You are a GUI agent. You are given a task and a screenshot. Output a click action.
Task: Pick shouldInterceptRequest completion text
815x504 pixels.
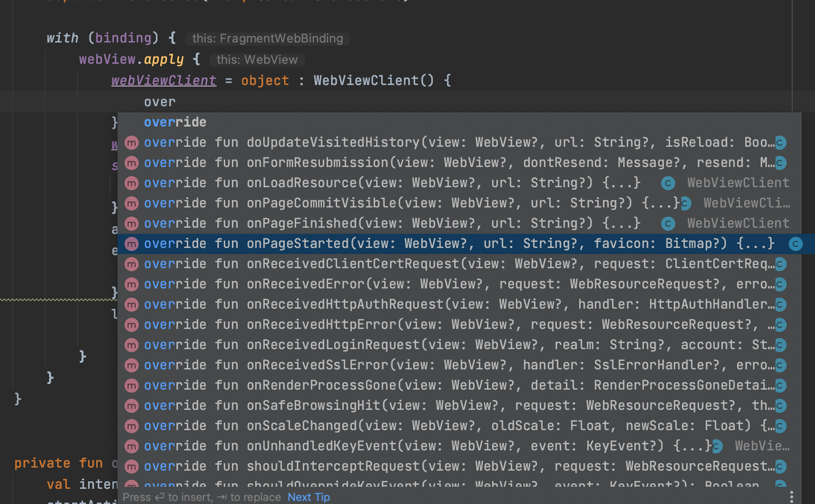point(459,466)
